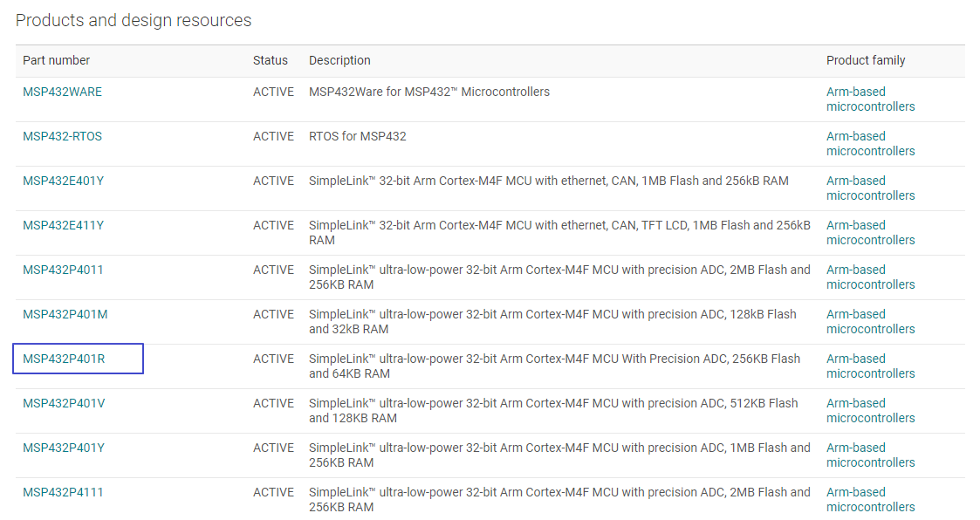Open product family link in MSP432E401Y row
Image resolution: width=980 pixels, height=520 pixels.
pos(870,188)
